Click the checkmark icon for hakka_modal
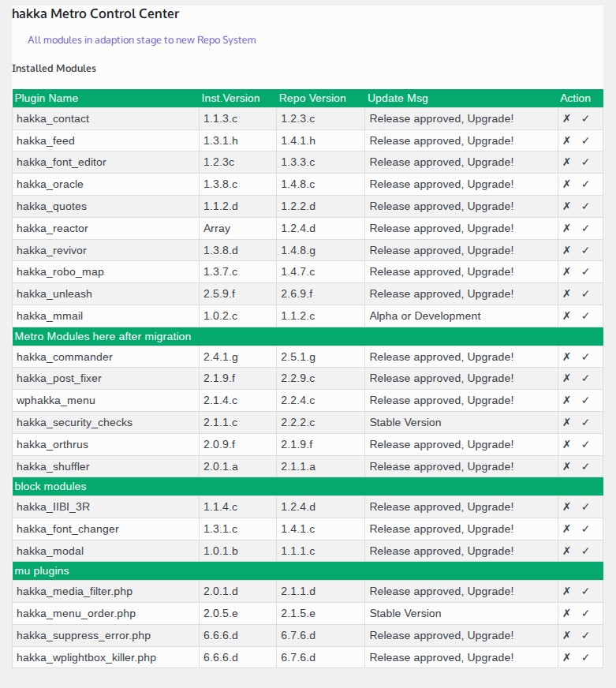616x688 pixels. [x=585, y=551]
